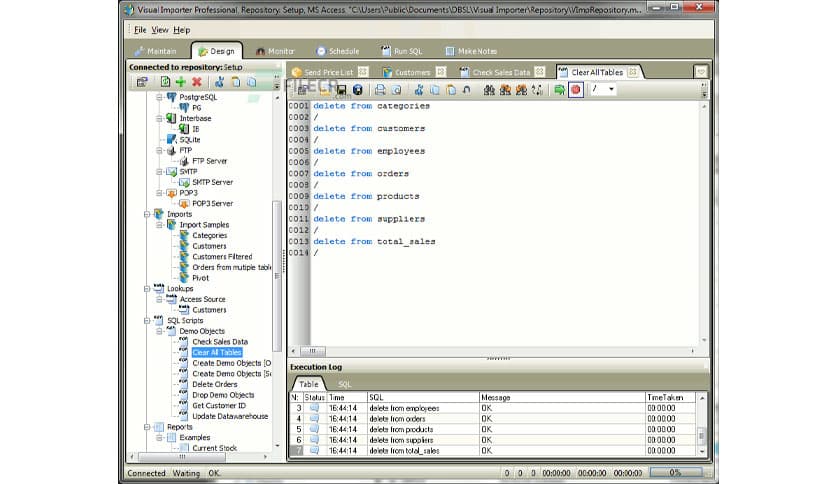Collapse the Import Samples tree node
Image resolution: width=836 pixels, height=484 pixels.
pos(159,225)
